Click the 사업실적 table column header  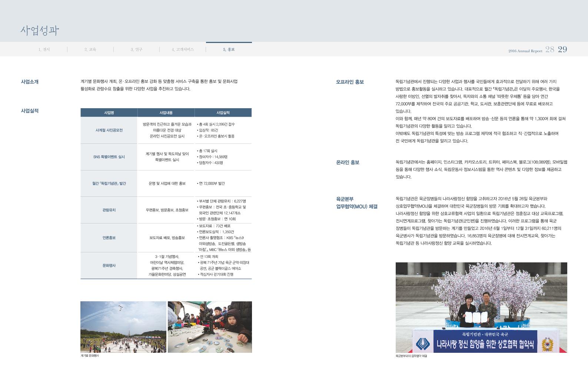pos(223,112)
